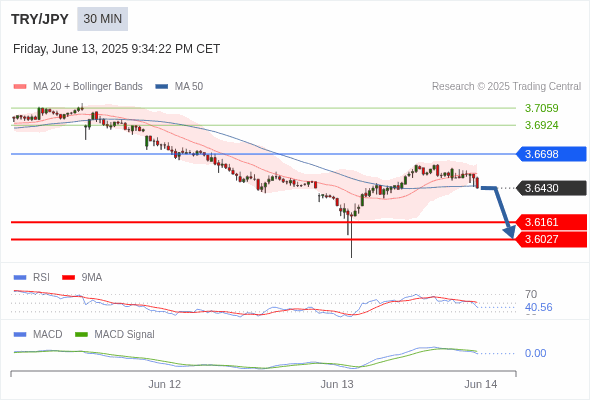The width and height of the screenshot is (590, 400).
Task: Click the 3.7059 resistance label
Action: pyautogui.click(x=541, y=108)
